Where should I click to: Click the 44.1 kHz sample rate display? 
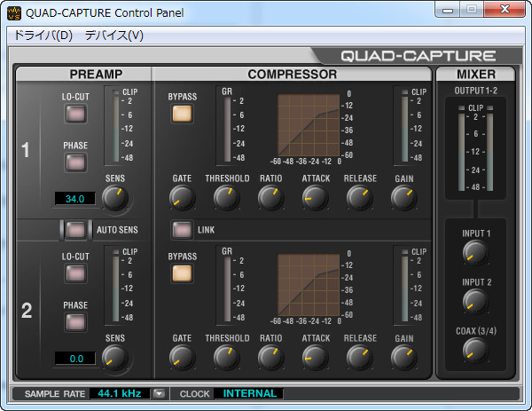(120, 393)
